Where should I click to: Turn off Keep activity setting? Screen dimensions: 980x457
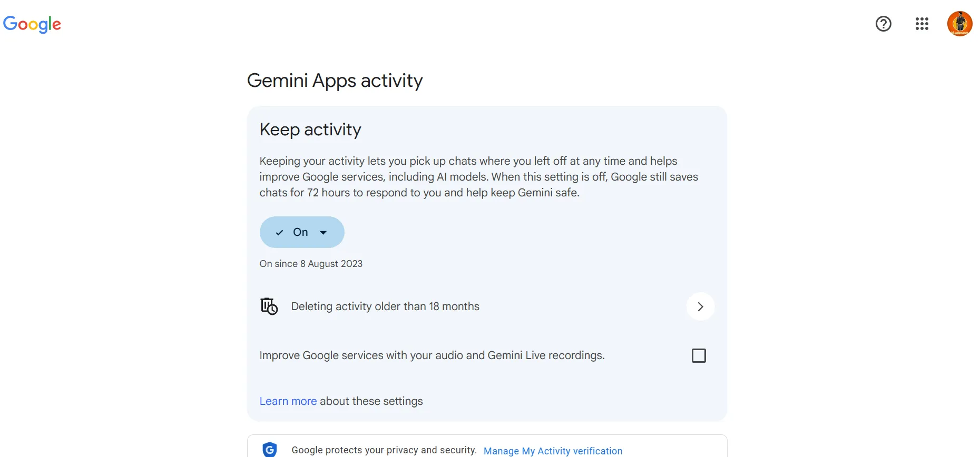pyautogui.click(x=301, y=232)
